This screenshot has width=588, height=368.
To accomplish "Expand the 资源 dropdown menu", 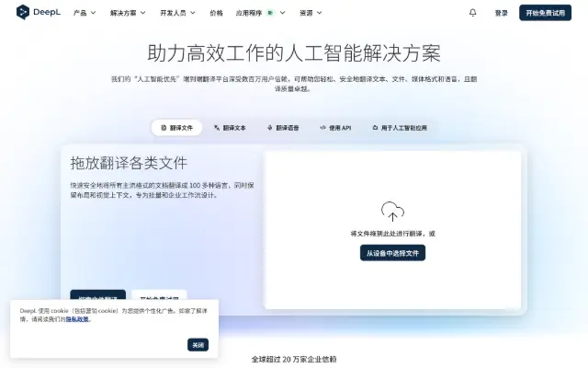I will tap(311, 13).
